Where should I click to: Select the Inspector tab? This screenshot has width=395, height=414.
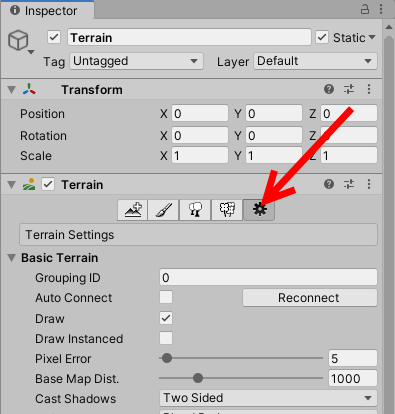pyautogui.click(x=47, y=10)
